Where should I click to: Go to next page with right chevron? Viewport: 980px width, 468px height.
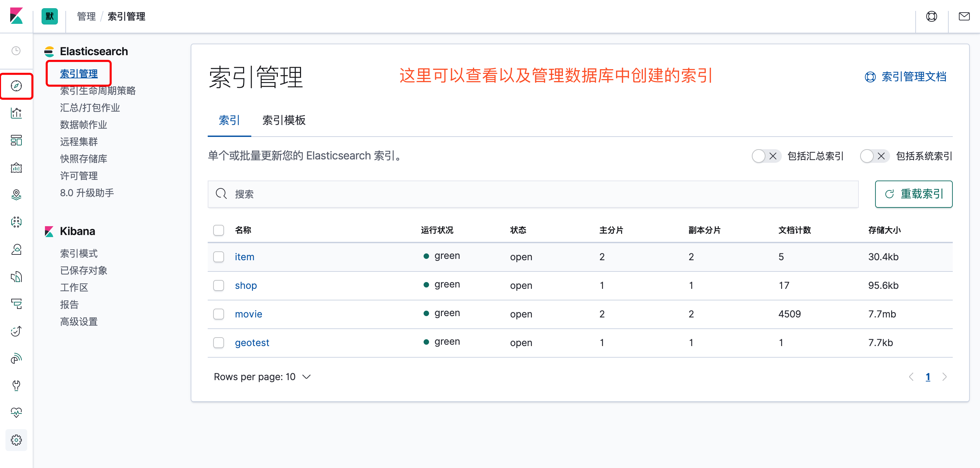click(x=944, y=377)
